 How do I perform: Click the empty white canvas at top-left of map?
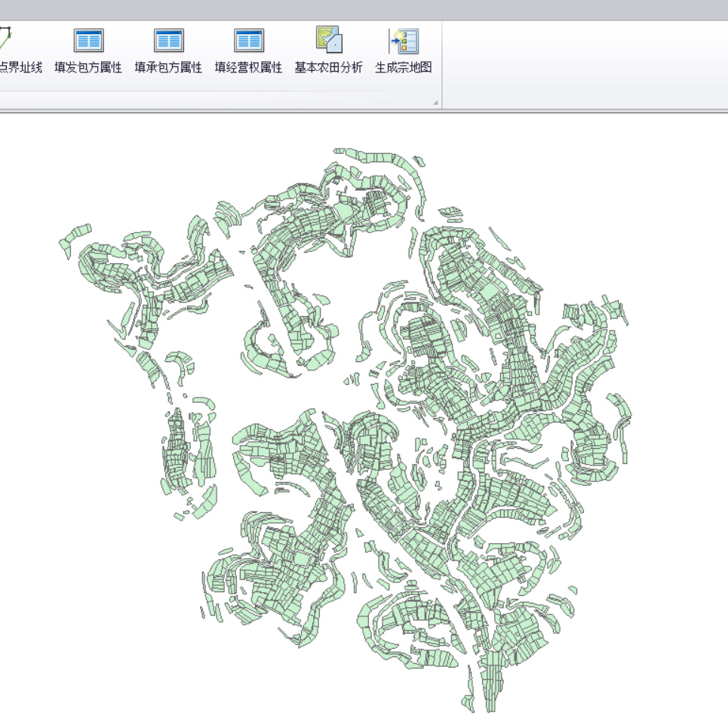point(75,166)
